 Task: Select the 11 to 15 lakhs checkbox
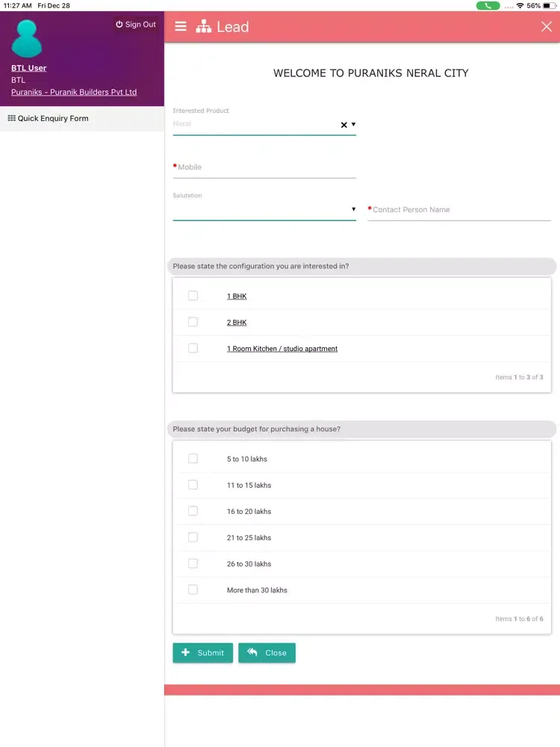pos(193,485)
